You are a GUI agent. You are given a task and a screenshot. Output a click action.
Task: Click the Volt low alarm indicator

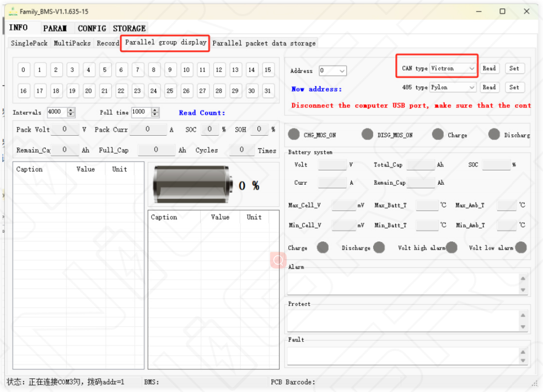(x=520, y=248)
